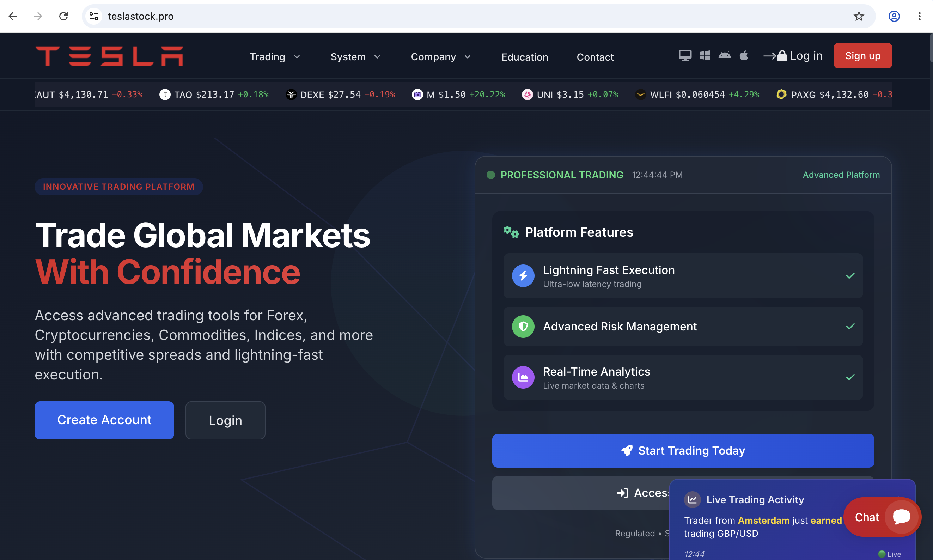Screen dimensions: 933x560
Task: Select the Apple download icon
Action: [744, 55]
